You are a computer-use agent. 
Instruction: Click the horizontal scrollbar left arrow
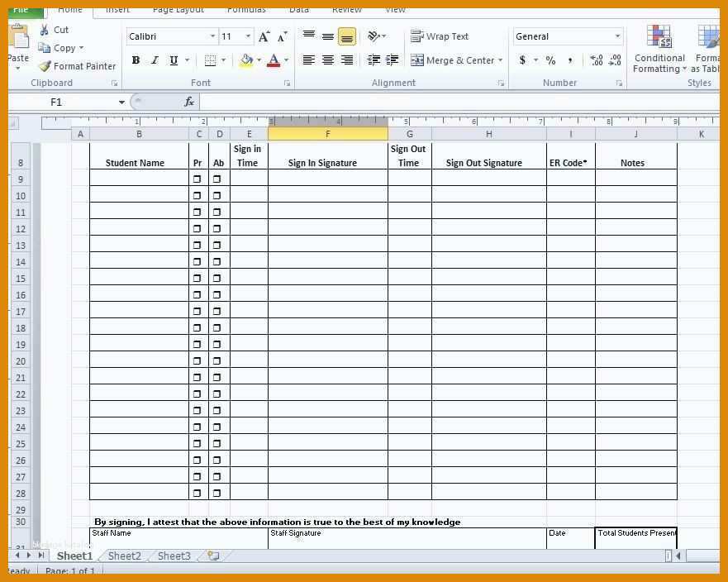point(678,556)
